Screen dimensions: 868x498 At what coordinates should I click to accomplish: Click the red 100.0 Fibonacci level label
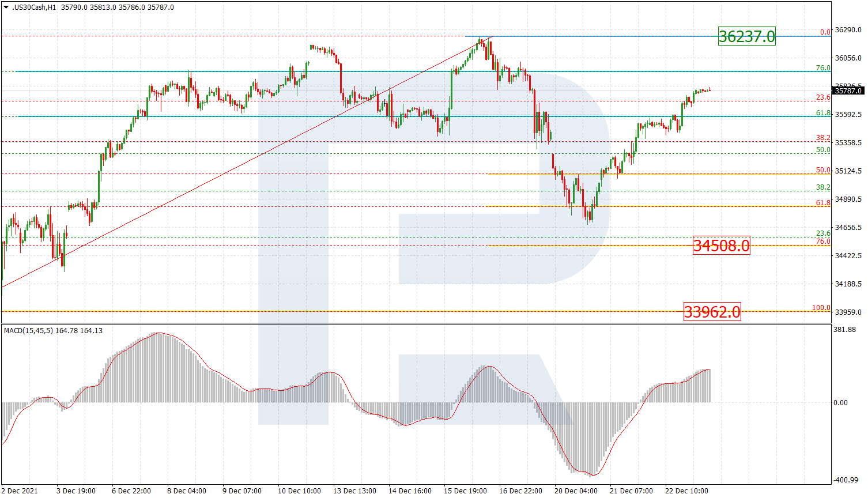coord(821,308)
